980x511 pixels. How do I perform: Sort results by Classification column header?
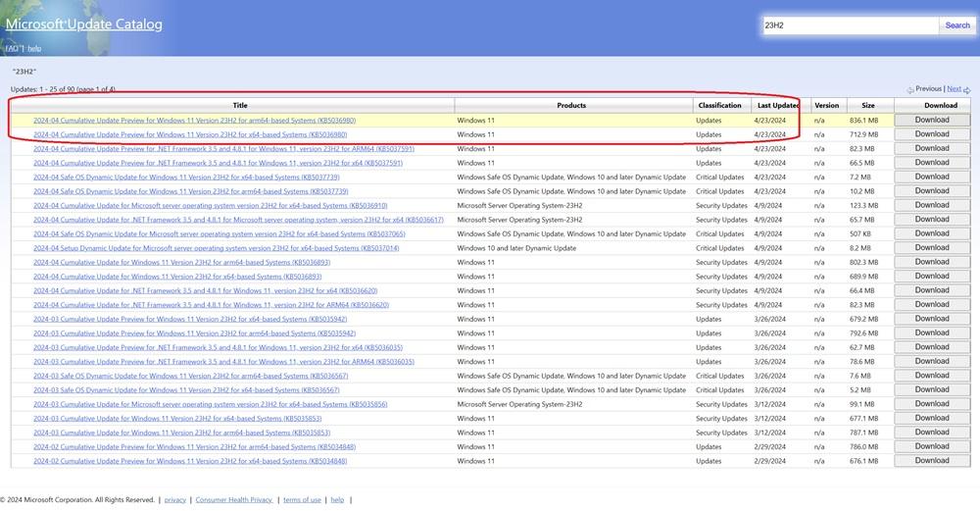[x=719, y=105]
